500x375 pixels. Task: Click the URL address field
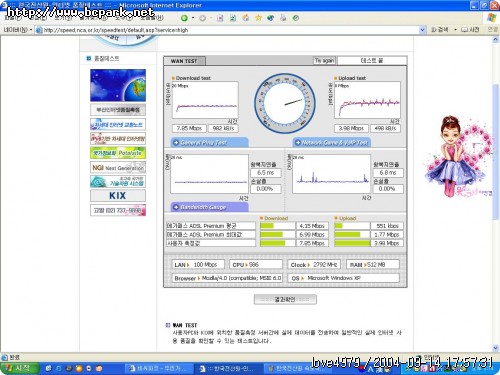coord(230,30)
